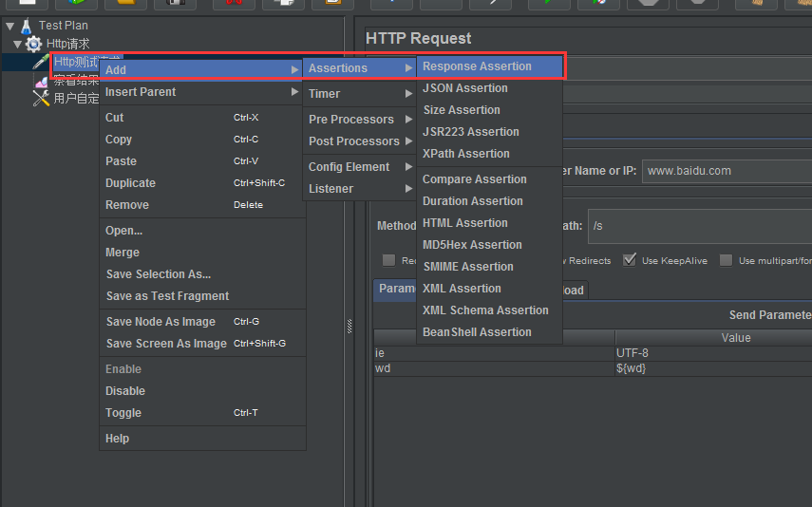The image size is (812, 507).
Task: Click Save as Test Fragment
Action: 201,295
